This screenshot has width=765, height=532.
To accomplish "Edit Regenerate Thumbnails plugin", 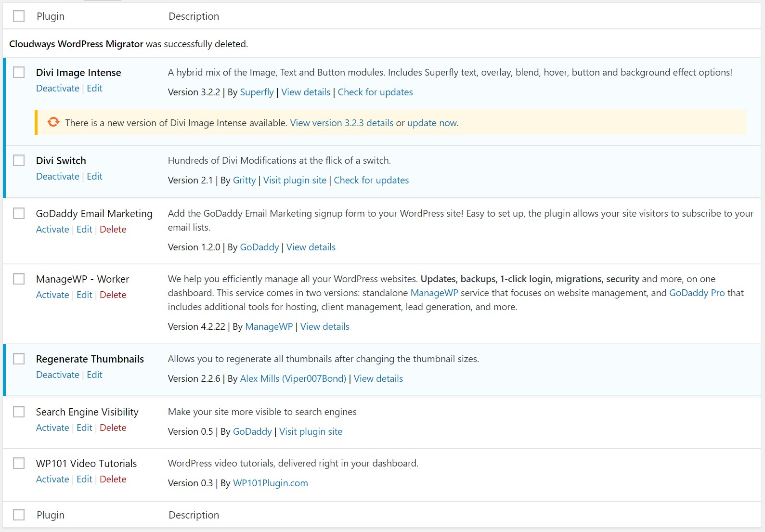I will click(94, 375).
